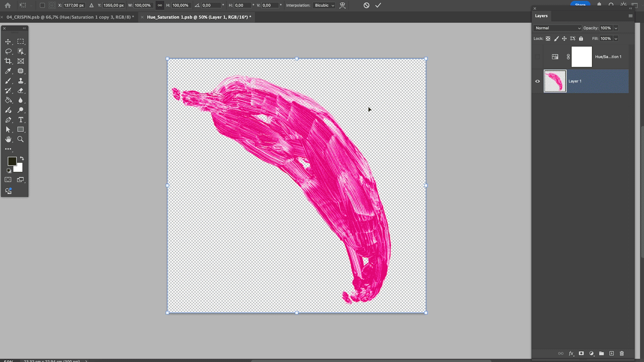
Task: Select the Hand tool
Action: 8,139
